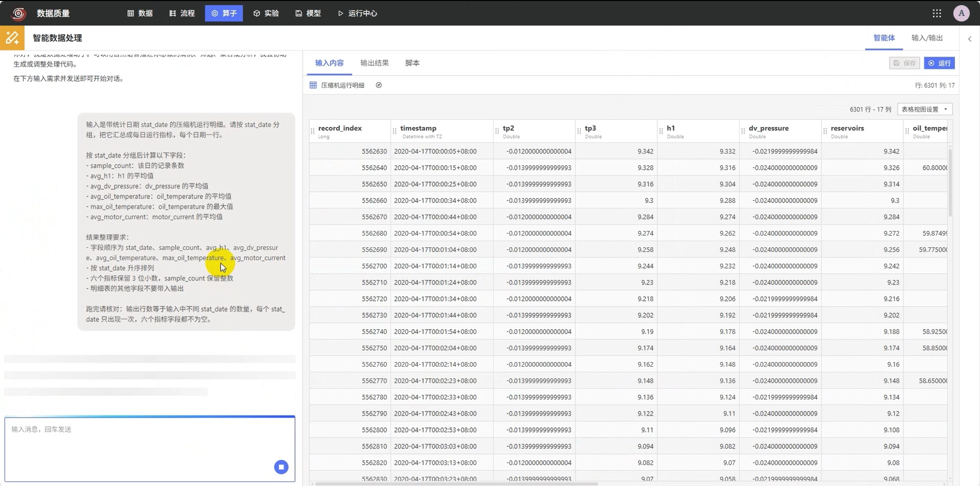Open the apps grid launcher icon
Screen dimensions: 980x486
(937, 13)
